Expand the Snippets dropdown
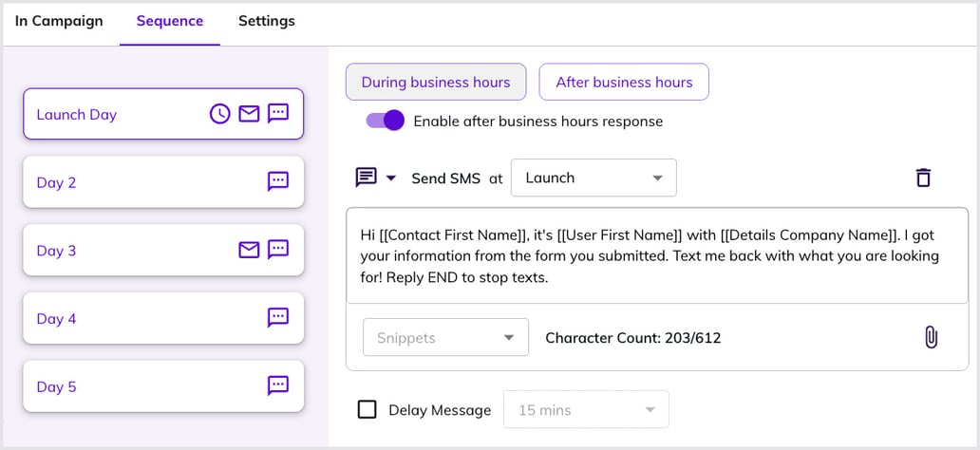Image resolution: width=980 pixels, height=450 pixels. (x=445, y=337)
